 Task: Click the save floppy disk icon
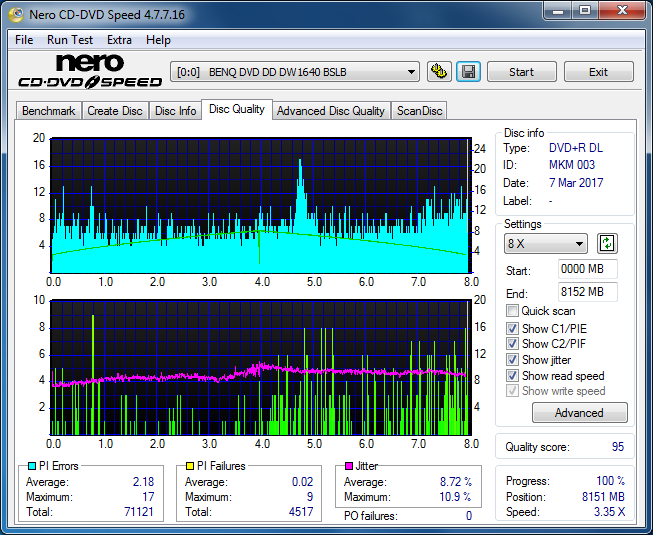tap(469, 72)
